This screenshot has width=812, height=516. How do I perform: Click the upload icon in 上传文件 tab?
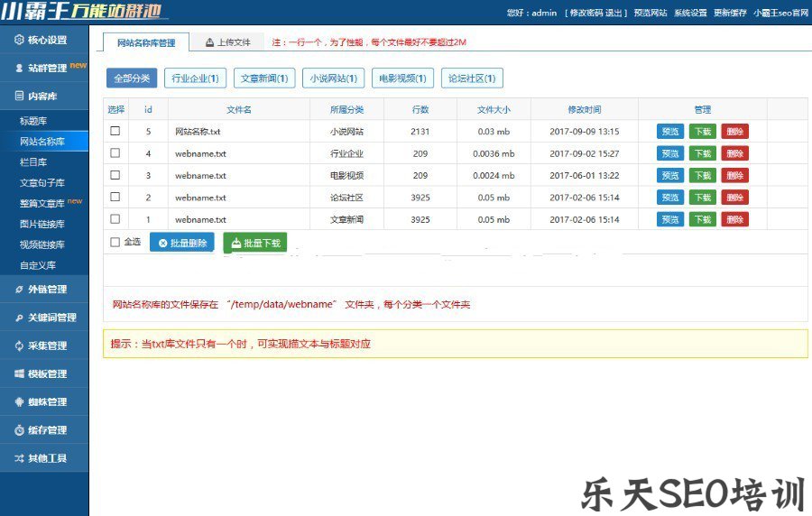(x=209, y=42)
